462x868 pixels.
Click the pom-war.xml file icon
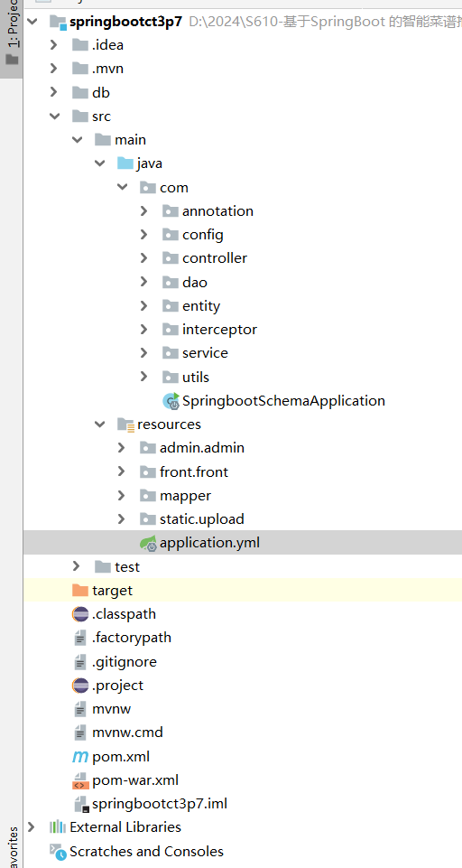(x=80, y=780)
